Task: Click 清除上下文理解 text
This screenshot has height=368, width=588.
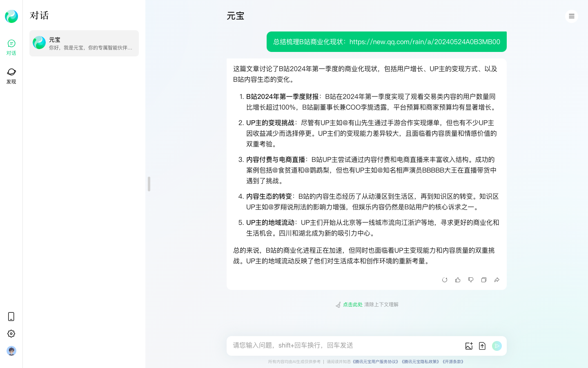Action: (381, 305)
